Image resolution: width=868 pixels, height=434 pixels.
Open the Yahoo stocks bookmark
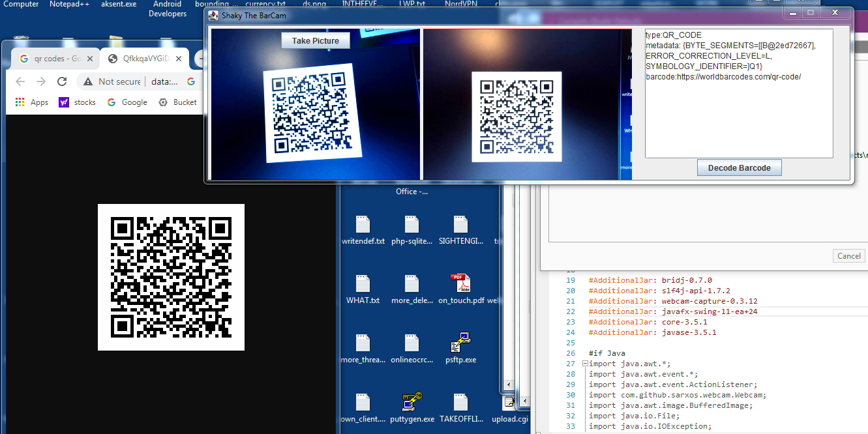[x=77, y=102]
